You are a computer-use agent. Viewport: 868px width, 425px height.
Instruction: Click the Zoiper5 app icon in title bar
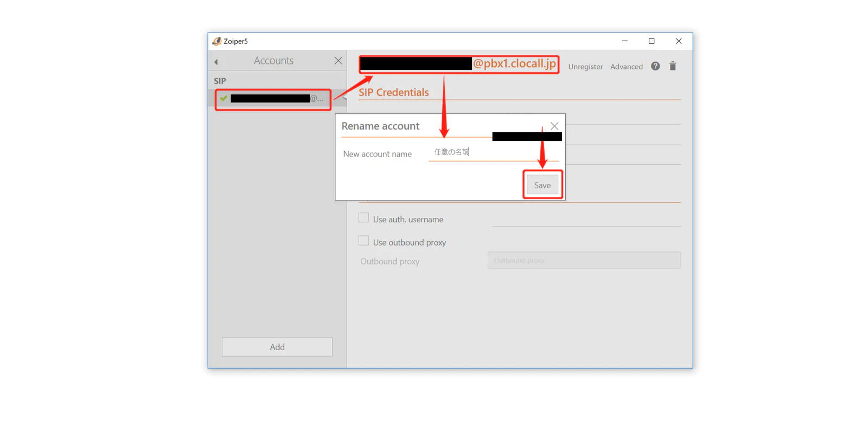pyautogui.click(x=217, y=41)
